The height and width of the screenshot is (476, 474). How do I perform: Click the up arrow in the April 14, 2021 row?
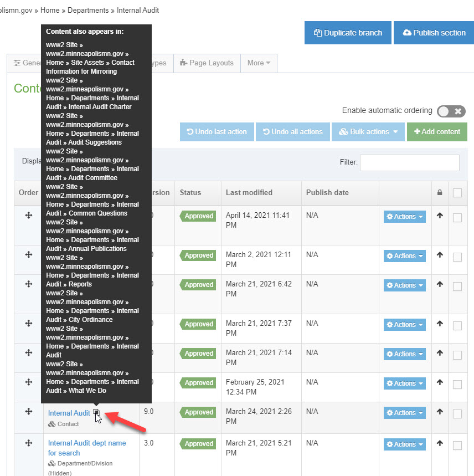[x=440, y=216]
